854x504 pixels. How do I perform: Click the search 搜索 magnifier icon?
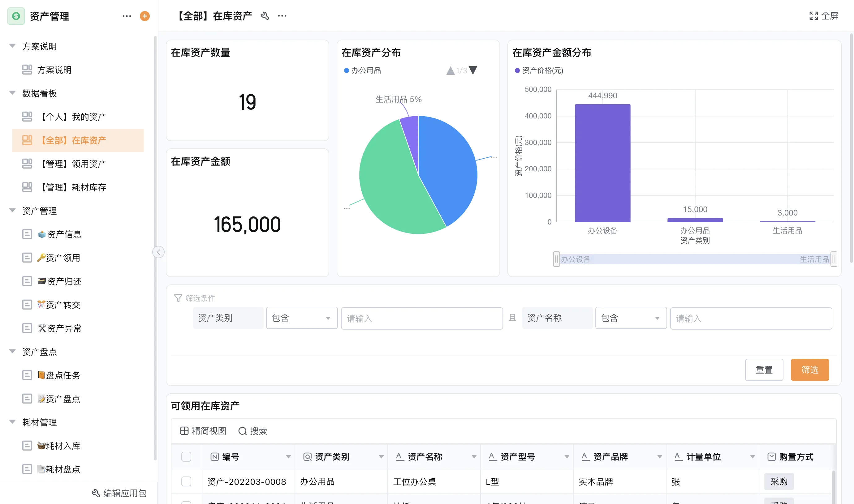pos(242,431)
